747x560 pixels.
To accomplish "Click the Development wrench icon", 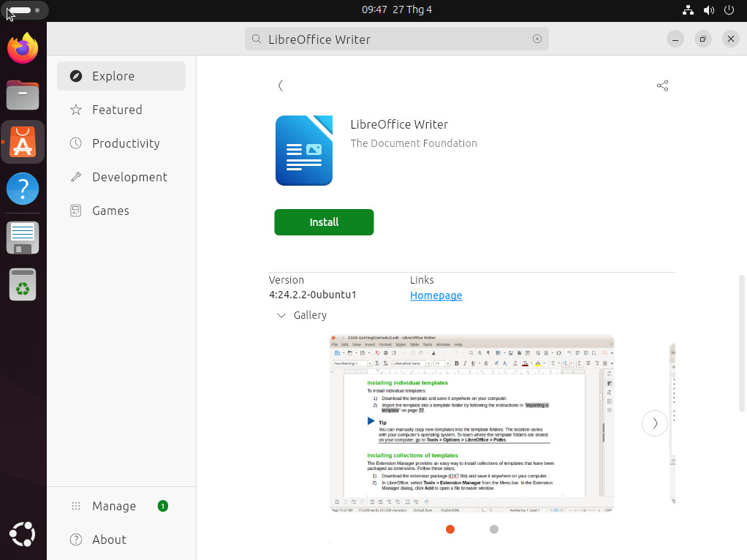I will (76, 177).
